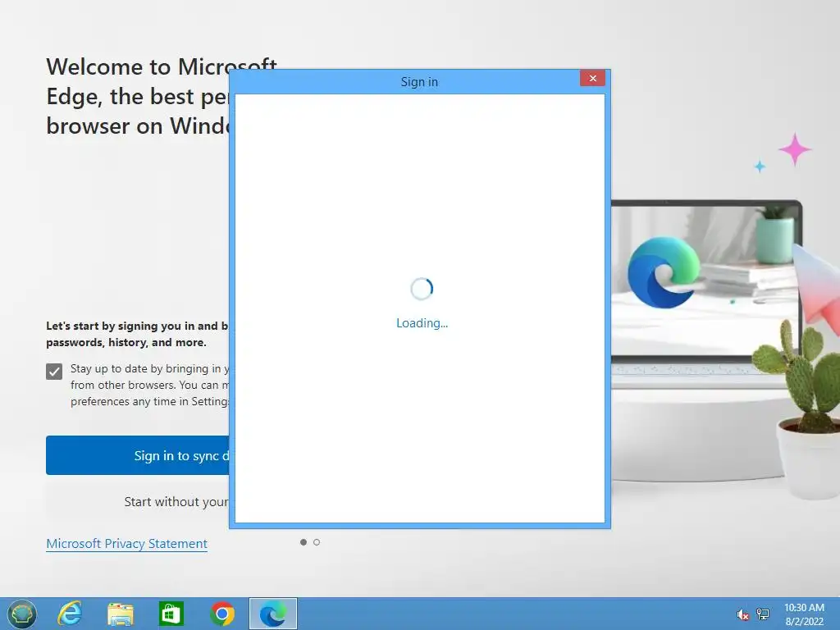Select the first page indicator dot
840x630 pixels.
click(304, 542)
